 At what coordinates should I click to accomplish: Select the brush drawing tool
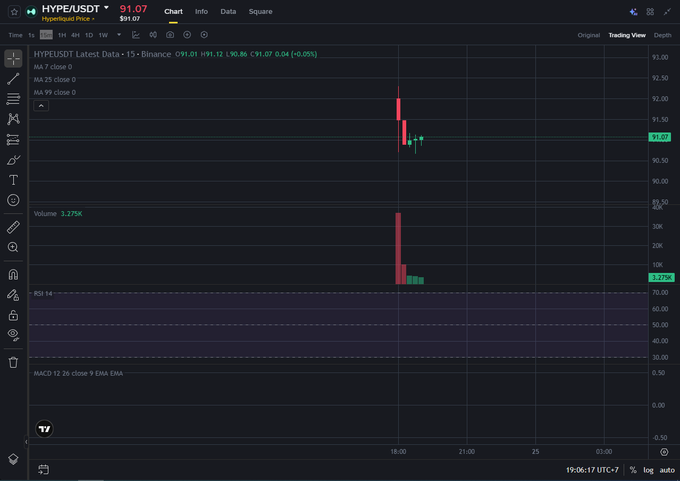[x=13, y=160]
